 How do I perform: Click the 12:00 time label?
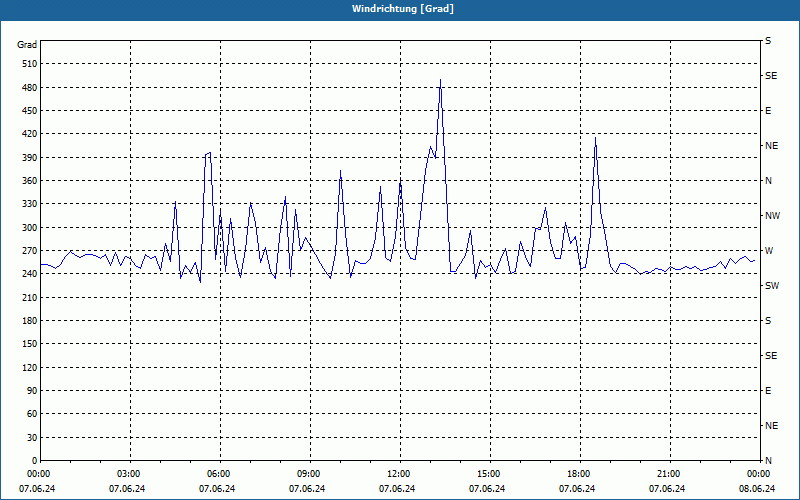point(398,474)
